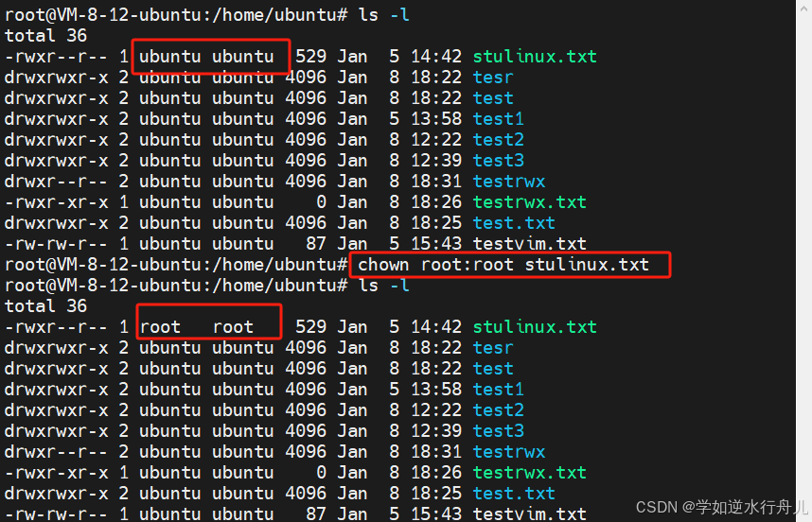The height and width of the screenshot is (522, 812).
Task: Click tesr directory name in listing before chown
Action: pyautogui.click(x=492, y=78)
